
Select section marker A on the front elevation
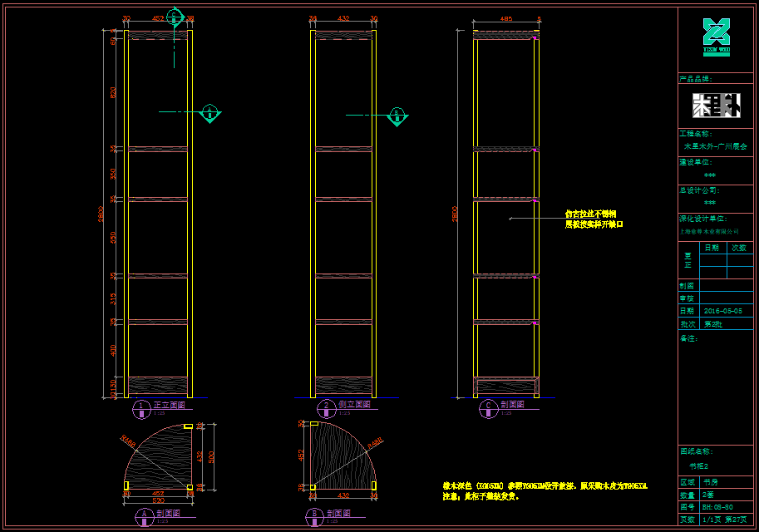pos(209,114)
